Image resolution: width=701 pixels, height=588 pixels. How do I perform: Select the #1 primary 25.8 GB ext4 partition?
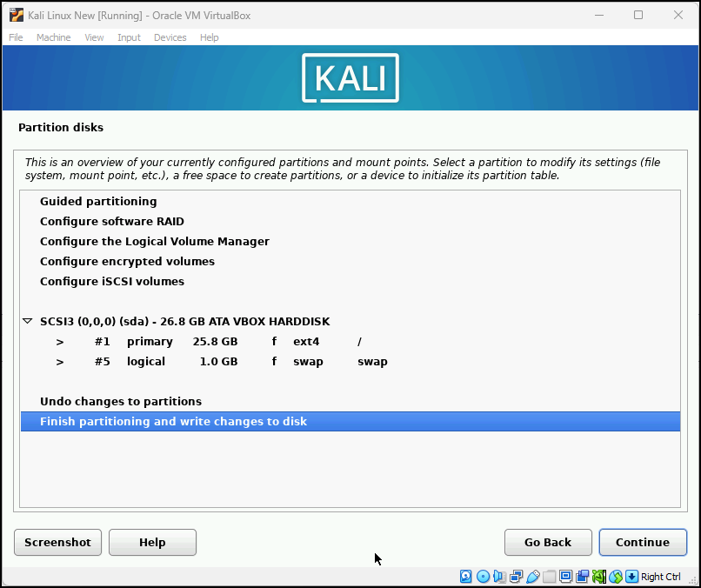pos(350,342)
